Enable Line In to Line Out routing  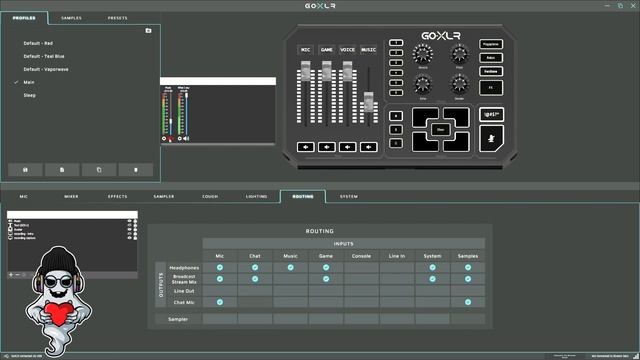[x=397, y=291]
